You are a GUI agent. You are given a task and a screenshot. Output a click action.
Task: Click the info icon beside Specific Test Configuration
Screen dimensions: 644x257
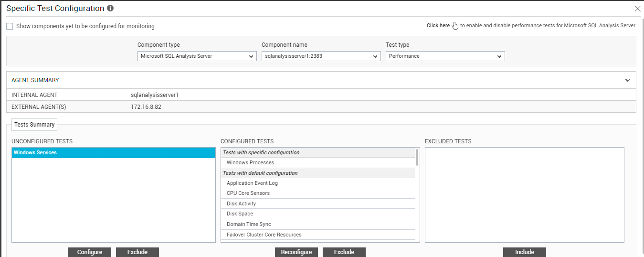click(110, 9)
